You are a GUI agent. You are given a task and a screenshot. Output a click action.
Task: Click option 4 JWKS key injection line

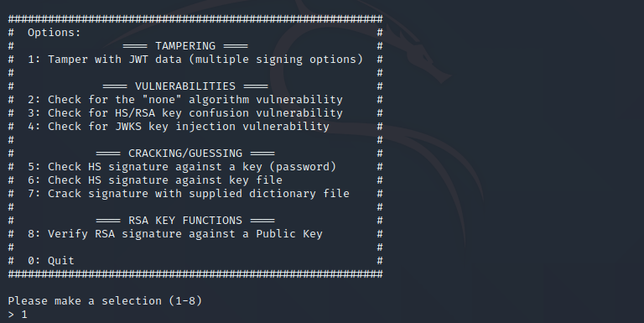(x=179, y=127)
